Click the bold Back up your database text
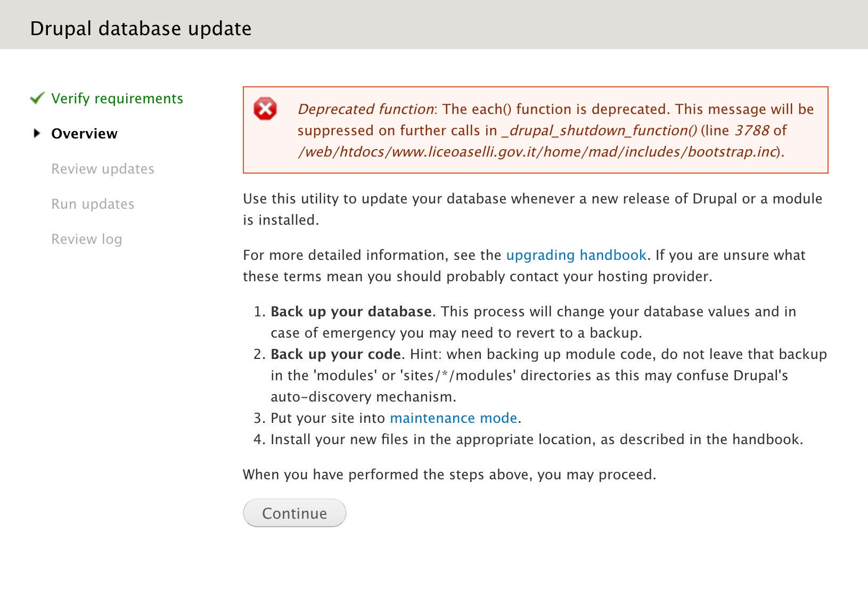 click(351, 312)
